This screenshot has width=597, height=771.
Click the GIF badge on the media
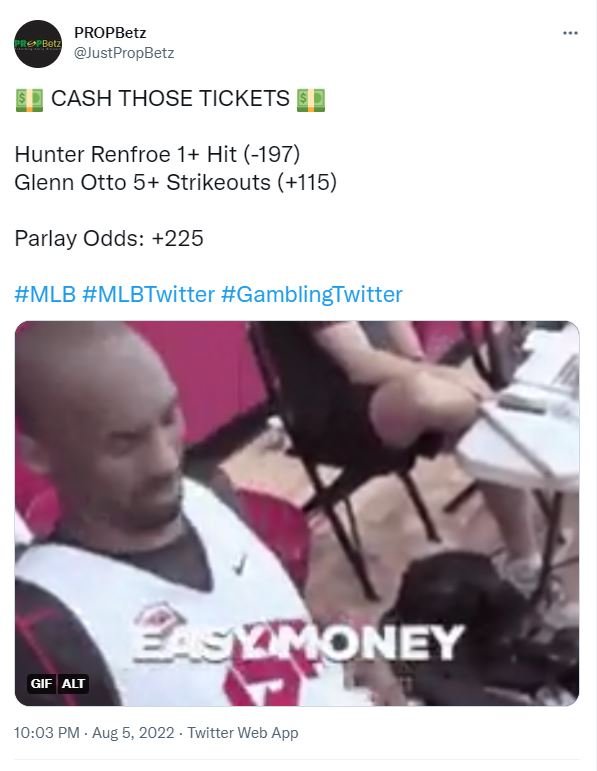pos(41,683)
